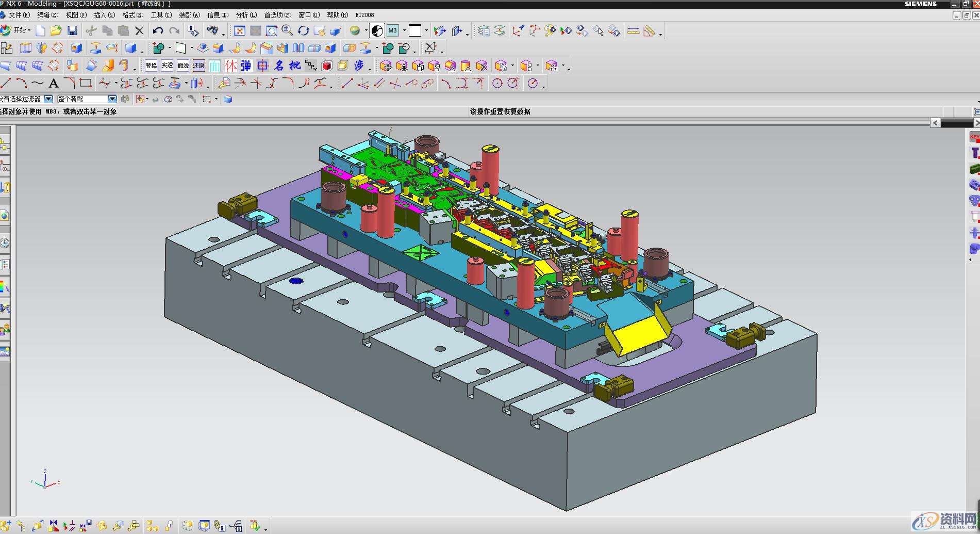Click the Undo arrow icon

(158, 31)
